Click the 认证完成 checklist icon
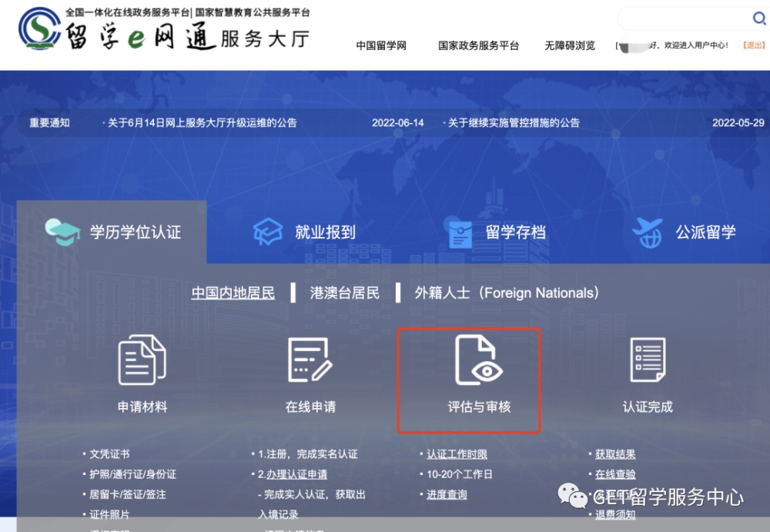770x532 pixels. [648, 360]
